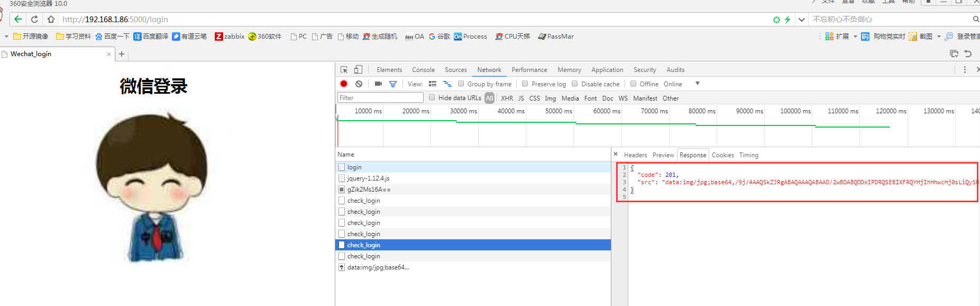Expand the 截图 screenshot dropdown arrow
980x306 pixels.
[x=939, y=37]
